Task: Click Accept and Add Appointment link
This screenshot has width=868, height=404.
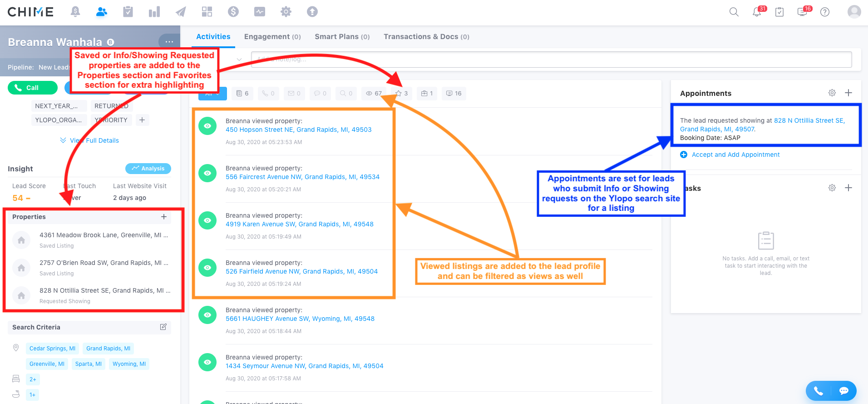Action: click(x=735, y=155)
